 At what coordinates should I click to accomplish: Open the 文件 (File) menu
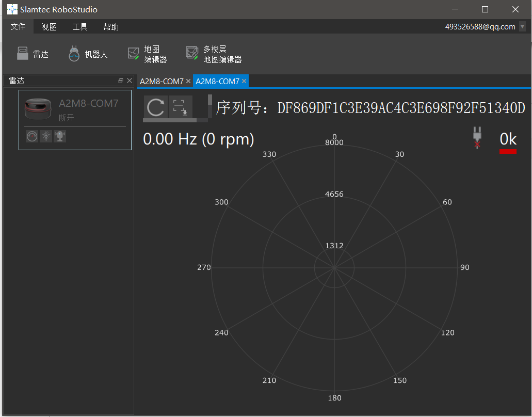click(18, 27)
